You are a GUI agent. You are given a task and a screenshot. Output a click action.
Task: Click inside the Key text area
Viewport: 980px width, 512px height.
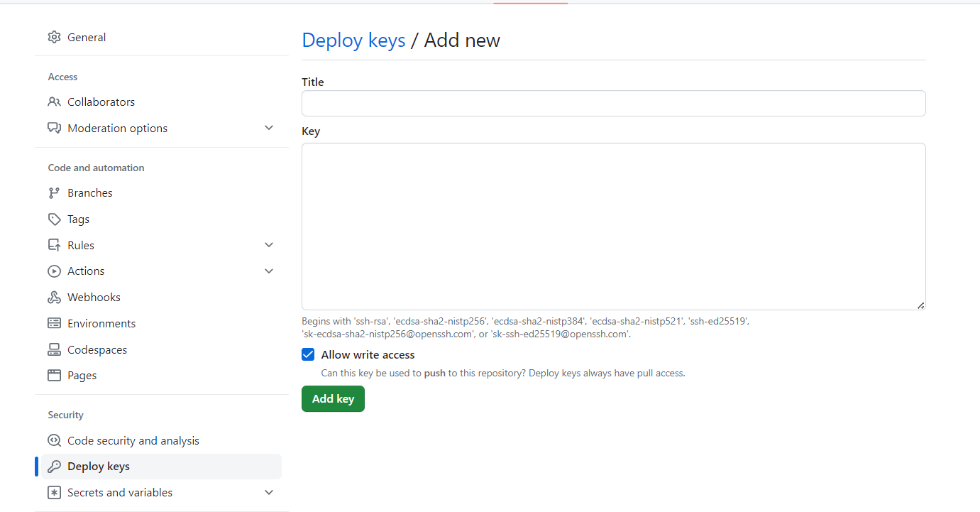tap(613, 226)
